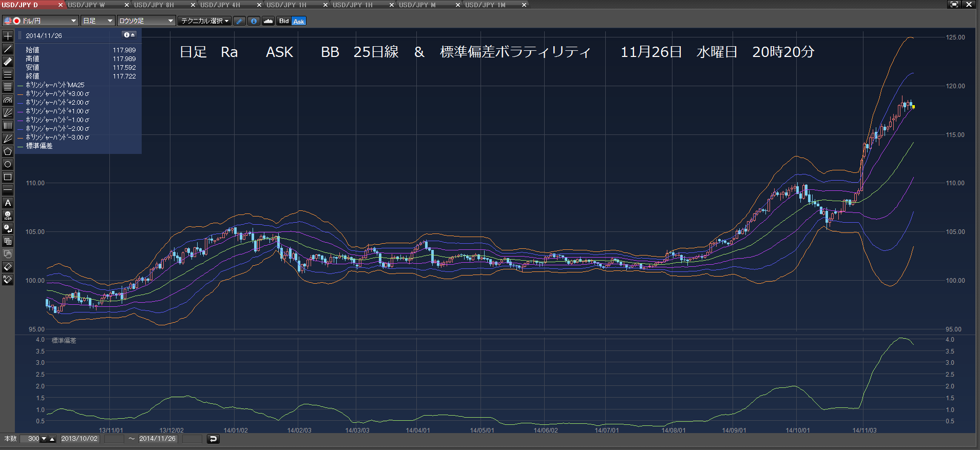
Task: Close the USD/JPY M tab
Action: 458,5
